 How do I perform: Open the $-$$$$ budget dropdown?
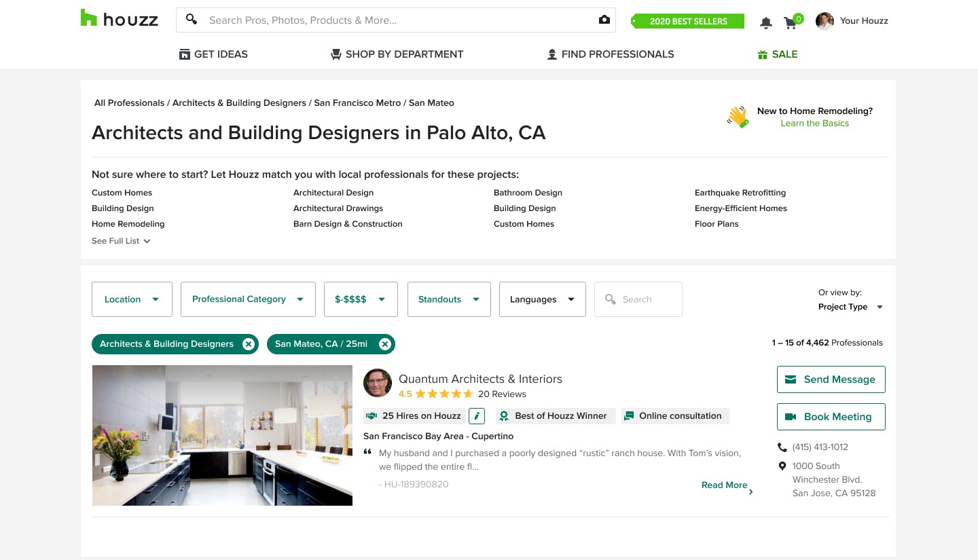coord(361,299)
